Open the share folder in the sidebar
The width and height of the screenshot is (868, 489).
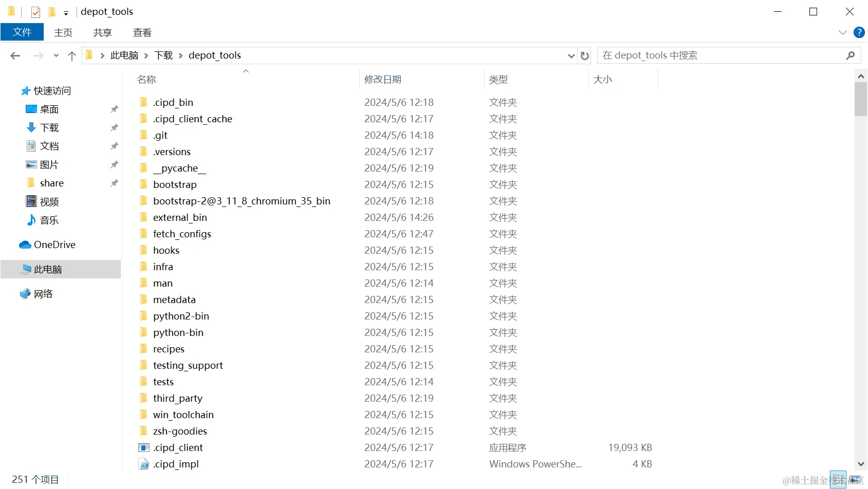point(52,183)
